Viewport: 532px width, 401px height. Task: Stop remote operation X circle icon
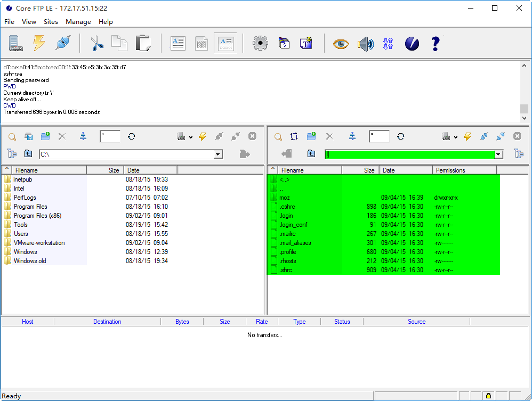[x=517, y=136]
